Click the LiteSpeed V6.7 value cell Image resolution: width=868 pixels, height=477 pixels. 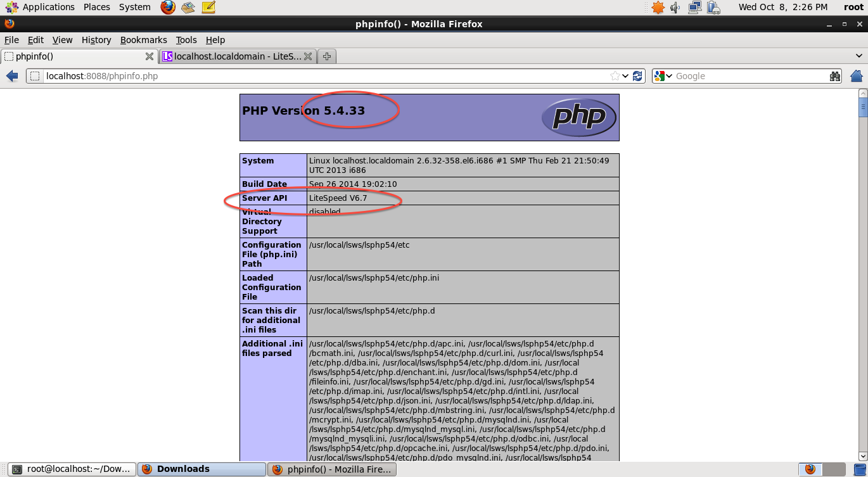(463, 198)
